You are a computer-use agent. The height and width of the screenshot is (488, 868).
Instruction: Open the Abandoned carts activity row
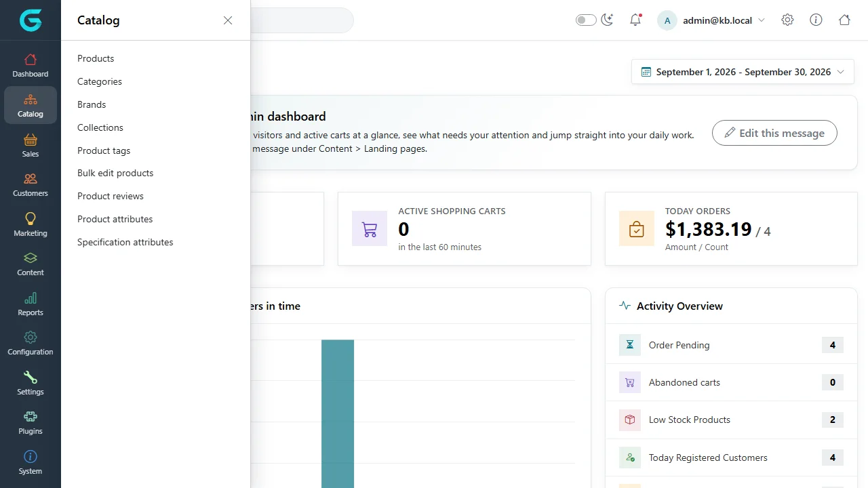pos(731,382)
